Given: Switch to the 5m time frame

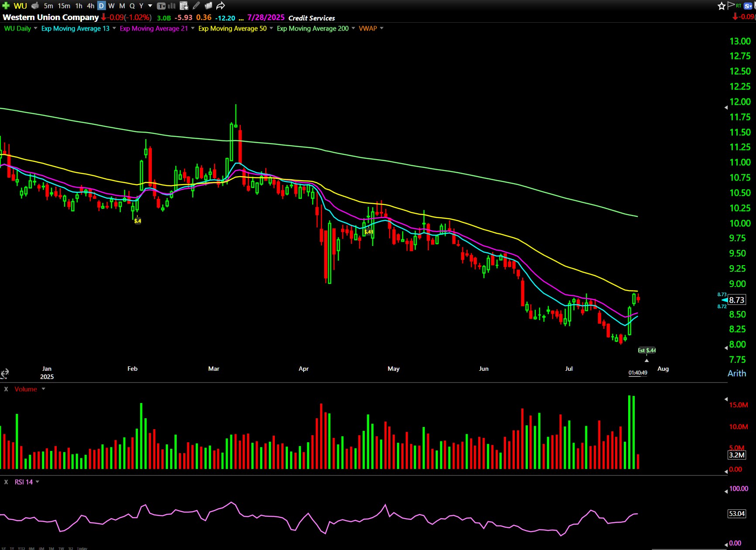Looking at the screenshot, I should click(x=48, y=6).
